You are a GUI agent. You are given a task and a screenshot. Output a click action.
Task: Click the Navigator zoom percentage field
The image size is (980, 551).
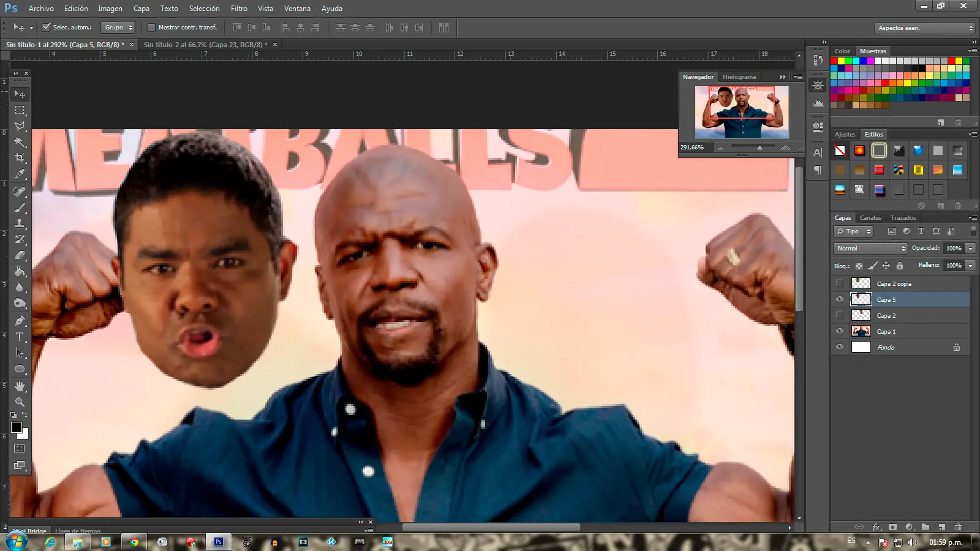[x=693, y=148]
